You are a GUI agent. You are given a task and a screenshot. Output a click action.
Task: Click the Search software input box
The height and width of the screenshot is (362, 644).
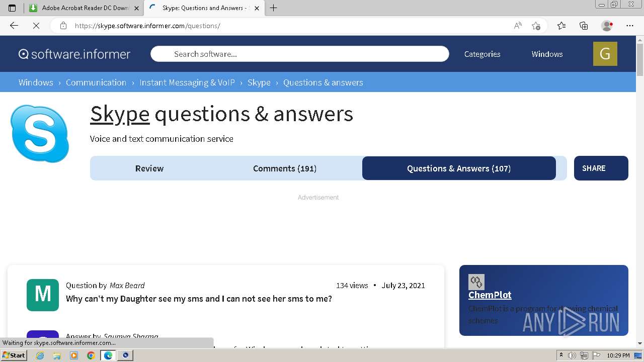click(300, 54)
